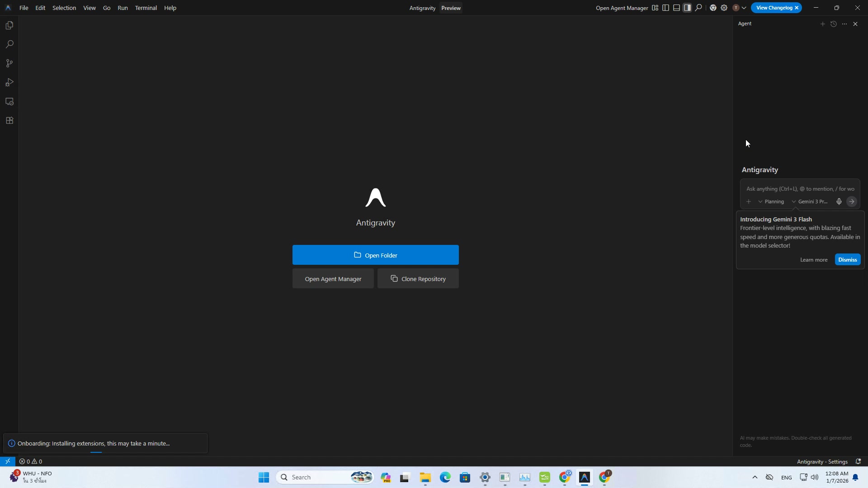Open the Gemini 3 Pro model selector
The height and width of the screenshot is (488, 868).
click(x=810, y=202)
